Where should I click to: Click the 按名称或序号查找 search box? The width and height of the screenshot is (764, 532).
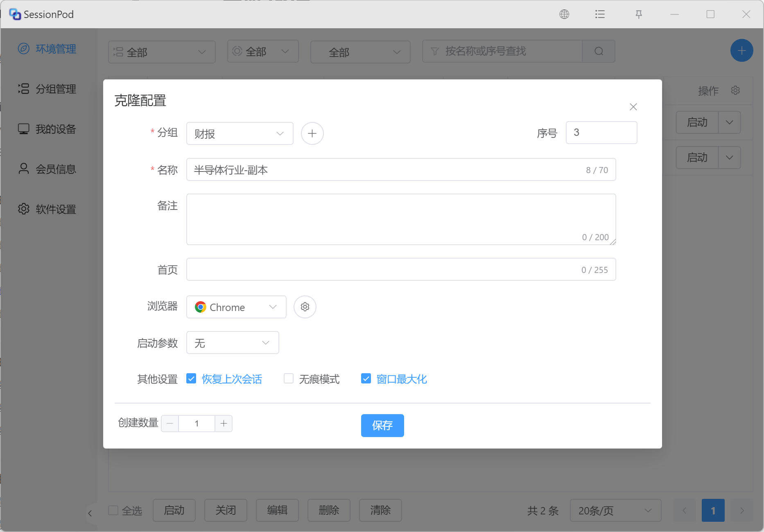tap(503, 51)
